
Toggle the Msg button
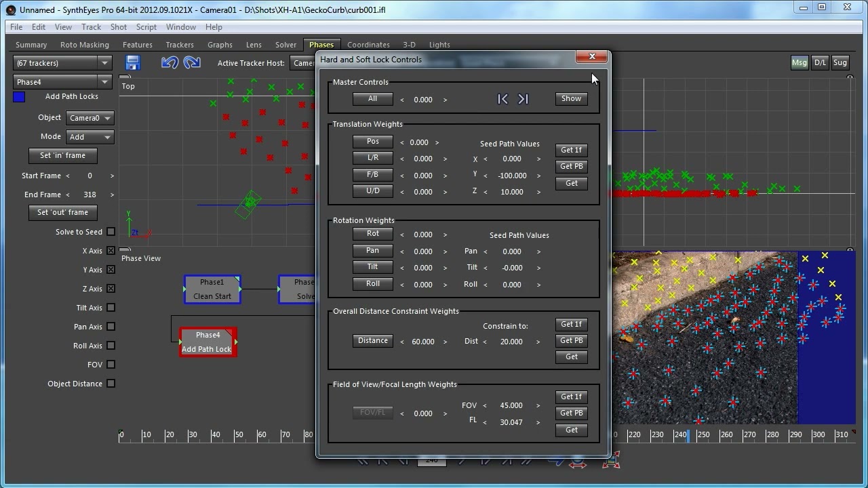click(x=799, y=63)
